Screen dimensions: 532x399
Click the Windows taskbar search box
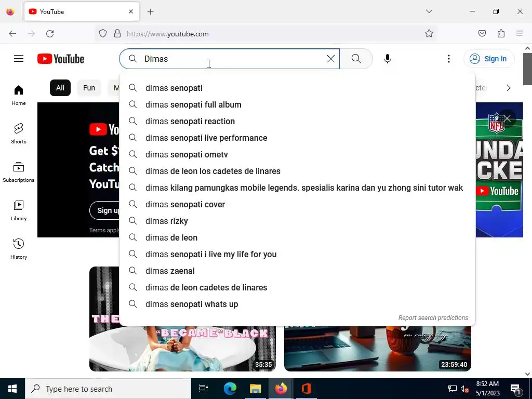[108, 389]
